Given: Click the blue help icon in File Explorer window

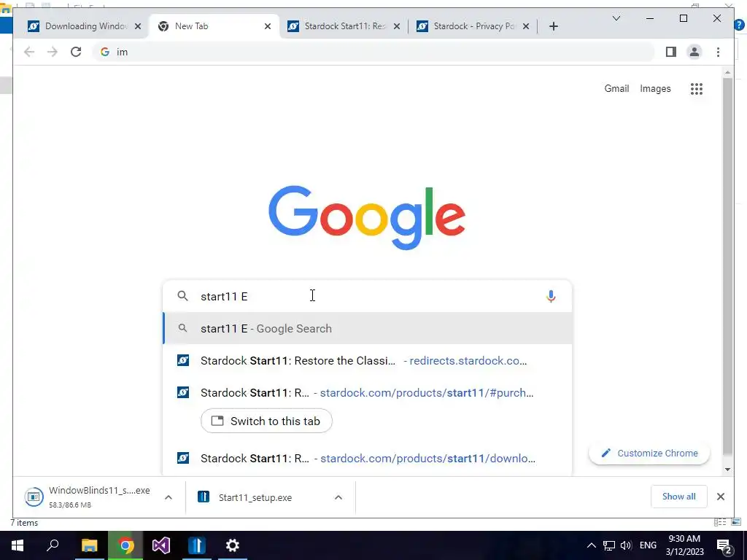Looking at the screenshot, I should tap(740, 25).
